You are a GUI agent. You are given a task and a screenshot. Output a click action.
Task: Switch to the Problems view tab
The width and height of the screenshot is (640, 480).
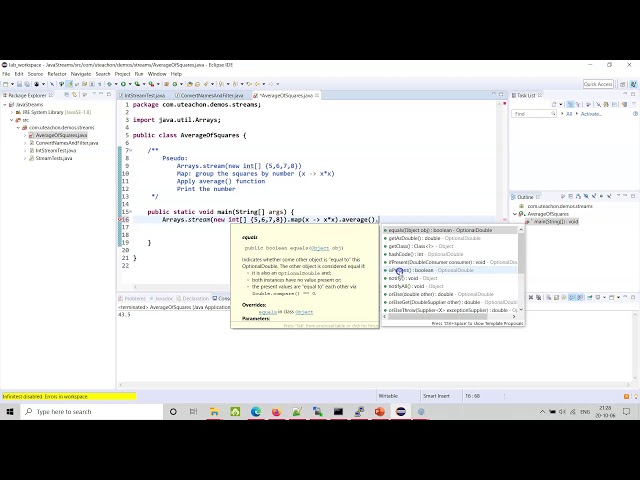pyautogui.click(x=133, y=298)
